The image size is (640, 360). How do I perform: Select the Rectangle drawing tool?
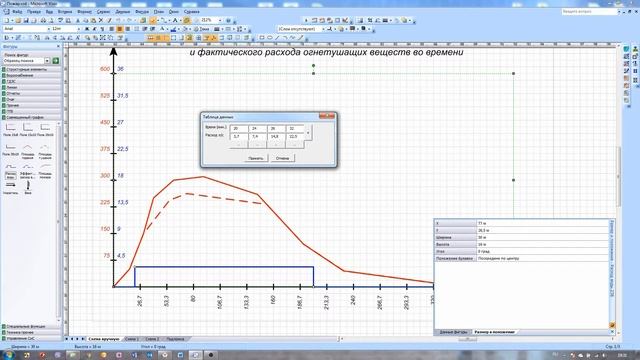(262, 38)
